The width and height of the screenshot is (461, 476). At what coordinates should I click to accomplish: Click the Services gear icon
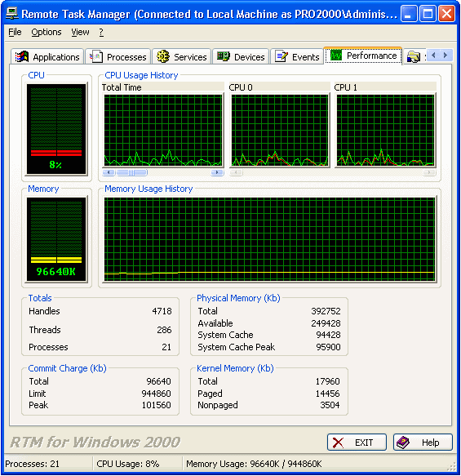click(x=163, y=56)
